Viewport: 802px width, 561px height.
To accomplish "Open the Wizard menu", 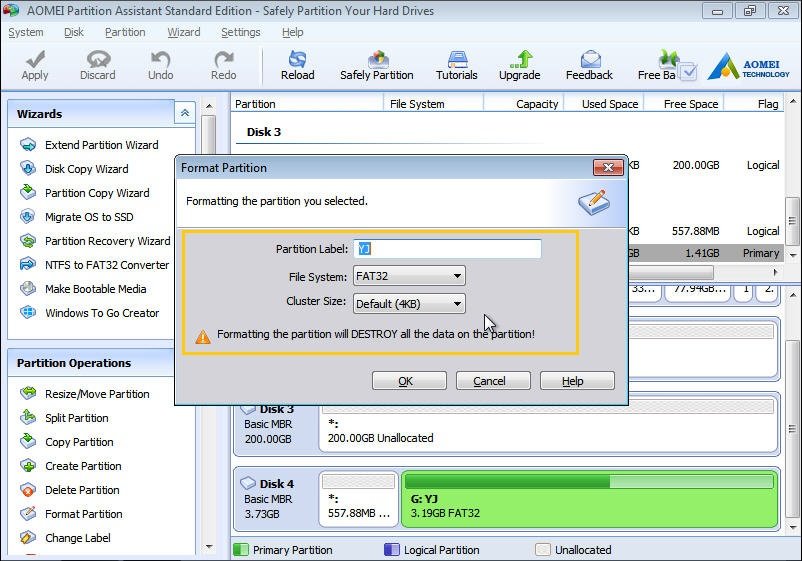I will pyautogui.click(x=184, y=32).
